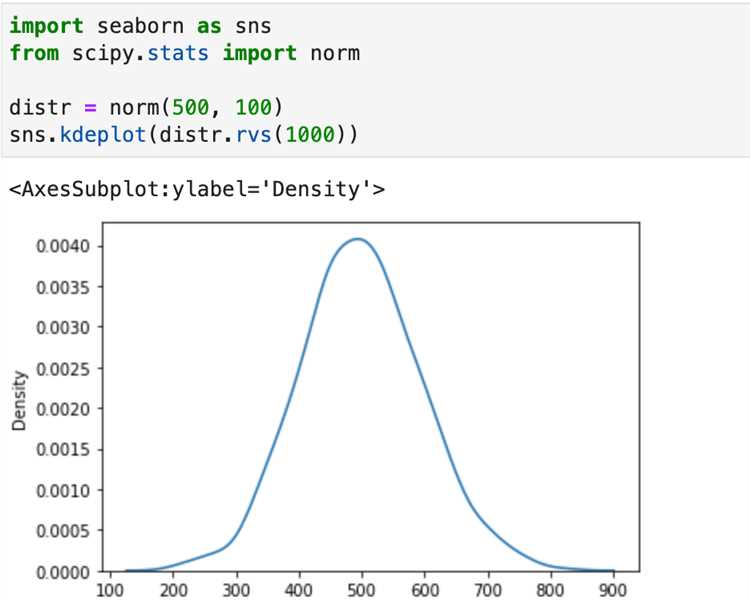Click the 500 x-axis tick label
This screenshot has width=750, height=602.
click(x=362, y=591)
